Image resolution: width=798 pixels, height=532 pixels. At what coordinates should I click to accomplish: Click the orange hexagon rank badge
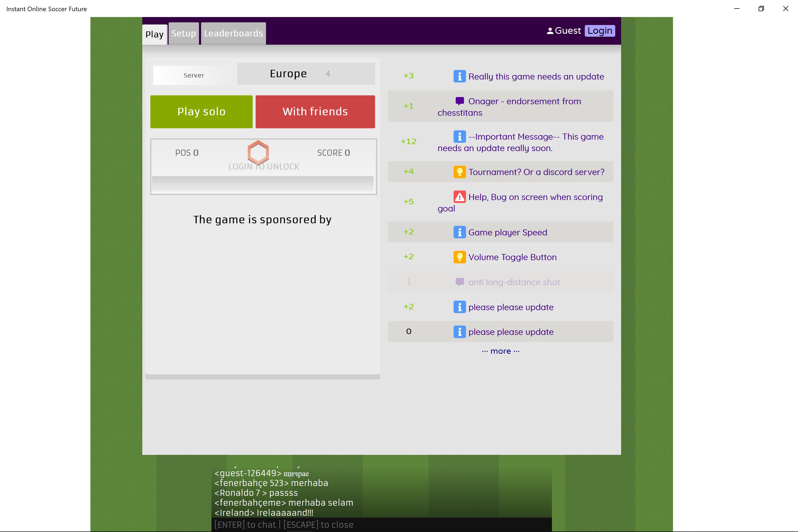(258, 152)
